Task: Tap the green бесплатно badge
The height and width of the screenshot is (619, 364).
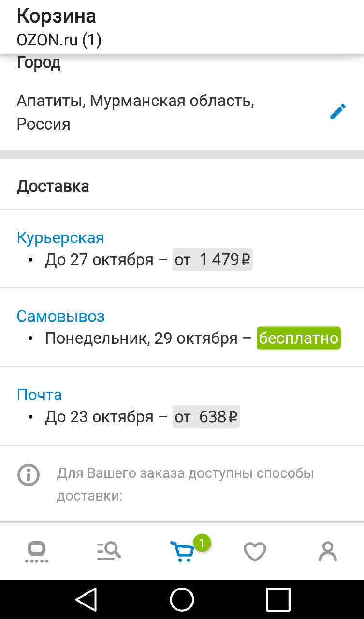Action: tap(299, 338)
